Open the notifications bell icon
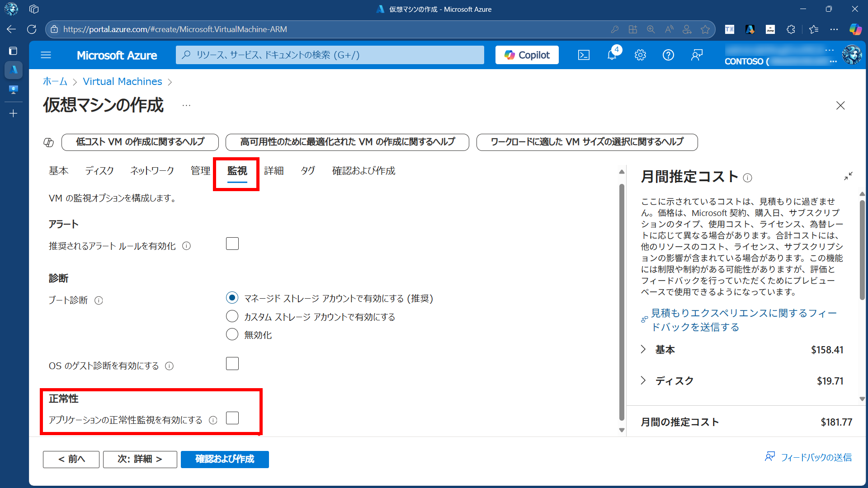 coord(612,55)
